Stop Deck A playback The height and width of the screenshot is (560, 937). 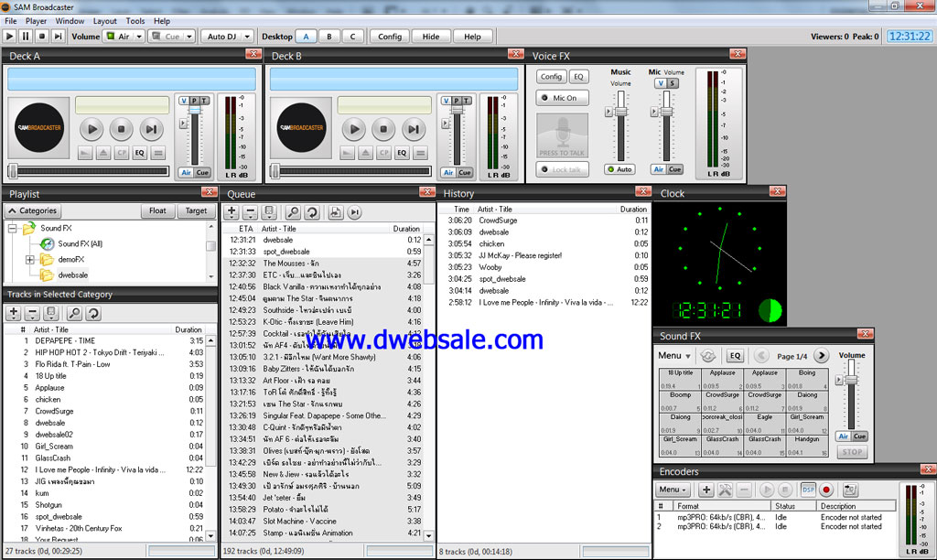point(122,128)
